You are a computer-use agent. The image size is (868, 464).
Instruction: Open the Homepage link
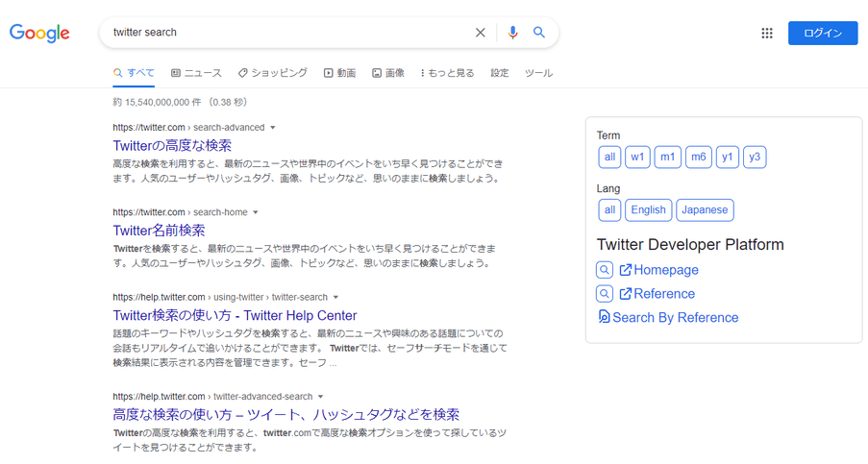(666, 270)
